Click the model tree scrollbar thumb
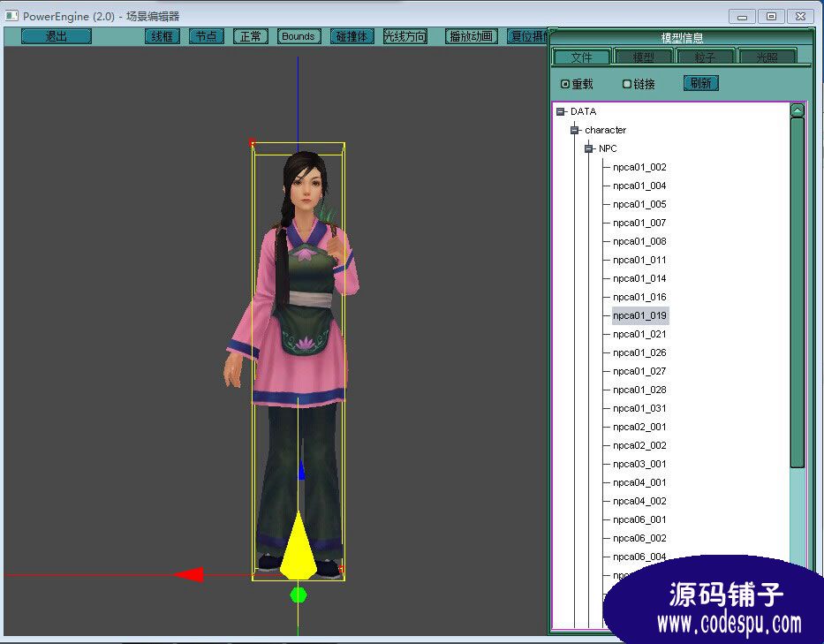Image resolution: width=824 pixels, height=644 pixels. click(x=798, y=292)
